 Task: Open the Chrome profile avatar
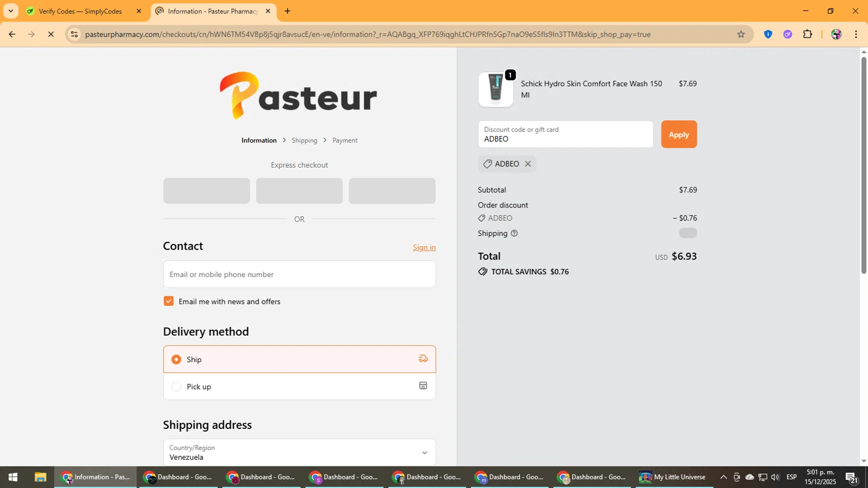tap(836, 34)
